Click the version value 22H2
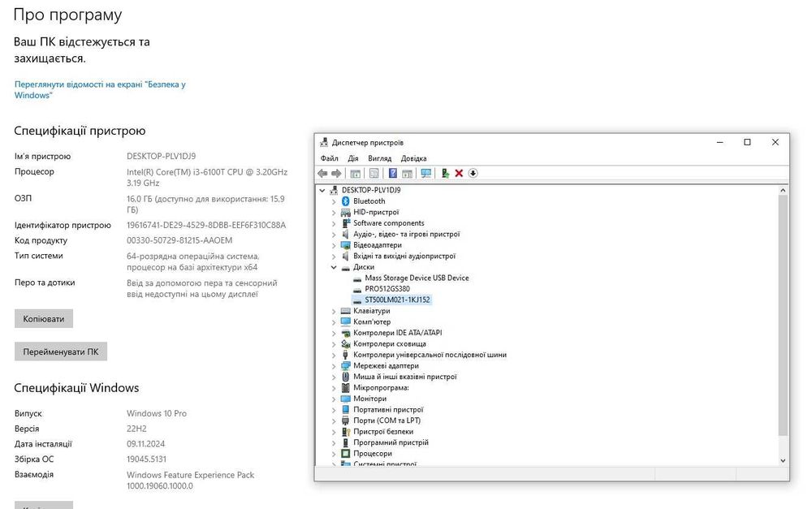Image resolution: width=812 pixels, height=509 pixels. pyautogui.click(x=136, y=429)
